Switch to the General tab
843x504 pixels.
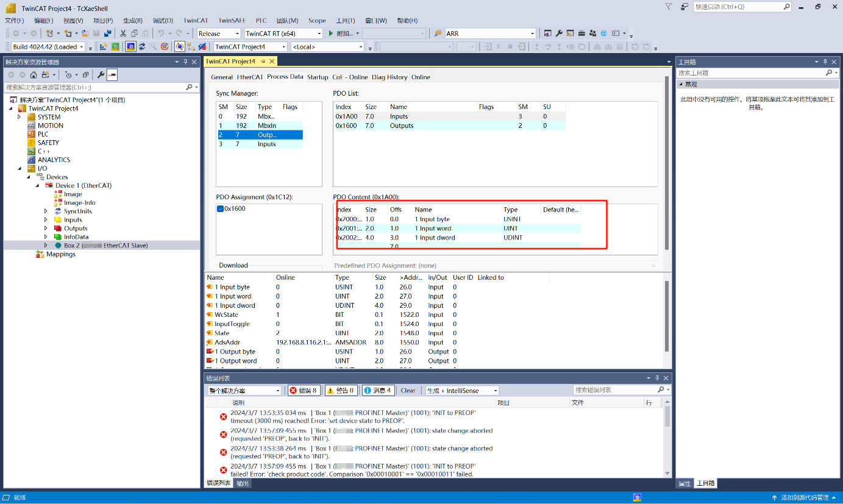222,77
